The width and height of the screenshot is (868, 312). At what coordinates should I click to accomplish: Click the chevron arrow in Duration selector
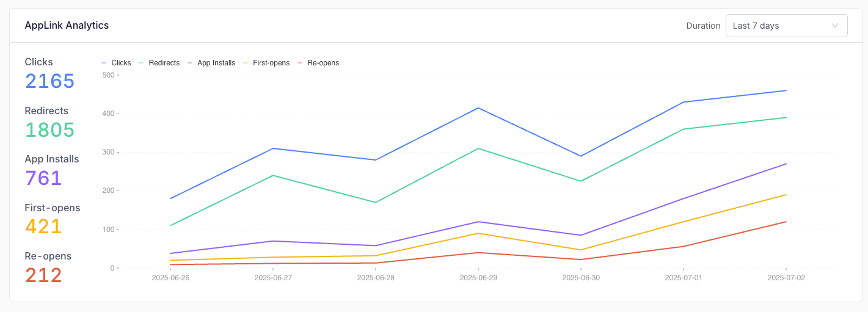tap(835, 26)
